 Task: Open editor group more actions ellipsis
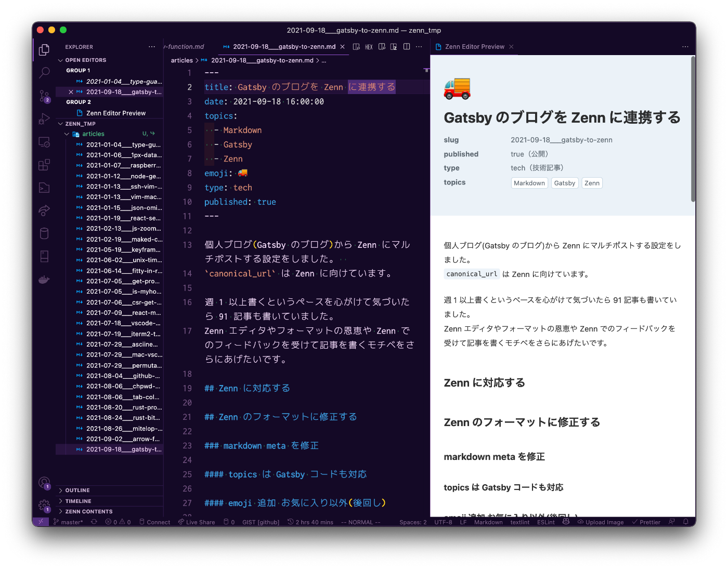[x=419, y=47]
